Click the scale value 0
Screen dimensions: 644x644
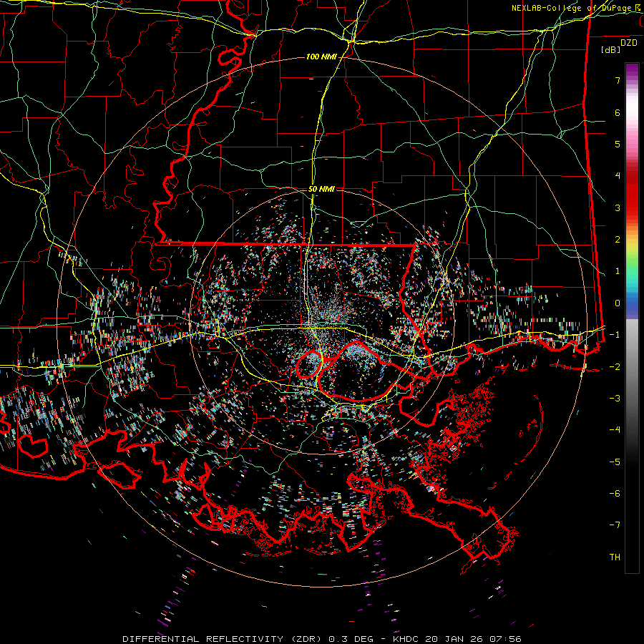point(617,303)
